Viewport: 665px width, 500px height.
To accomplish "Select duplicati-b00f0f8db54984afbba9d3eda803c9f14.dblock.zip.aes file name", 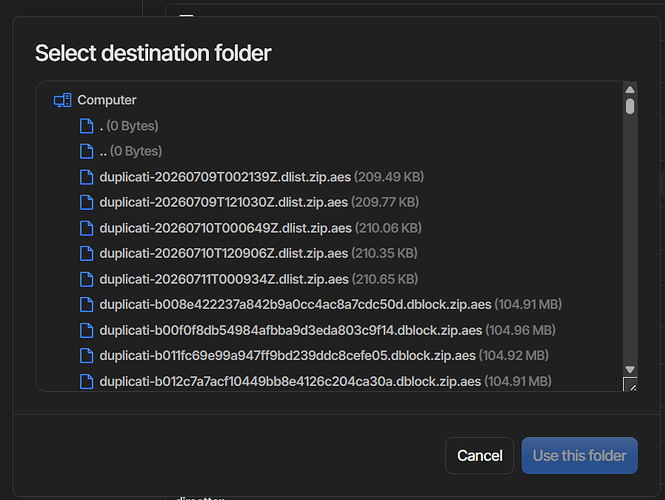I will tap(291, 330).
